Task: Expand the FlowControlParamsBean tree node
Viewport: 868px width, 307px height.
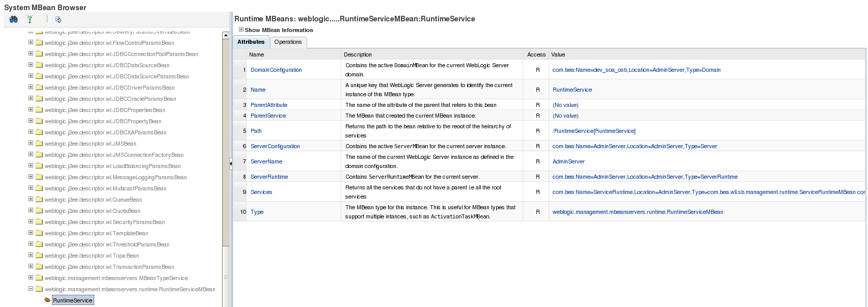Action: pos(31,42)
